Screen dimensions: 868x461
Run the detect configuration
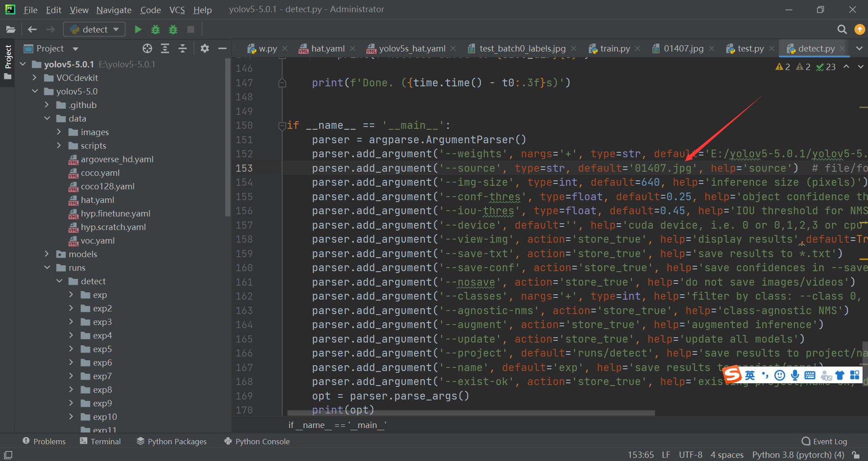click(138, 29)
